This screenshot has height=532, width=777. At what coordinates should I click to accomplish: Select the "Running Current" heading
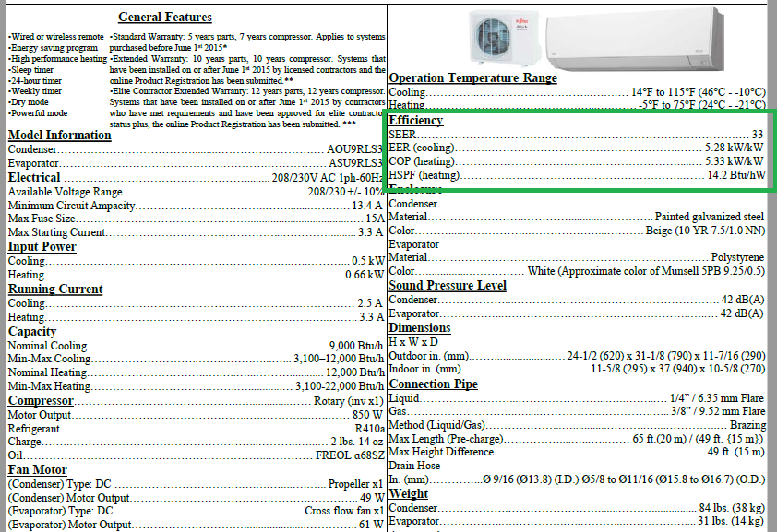[55, 289]
